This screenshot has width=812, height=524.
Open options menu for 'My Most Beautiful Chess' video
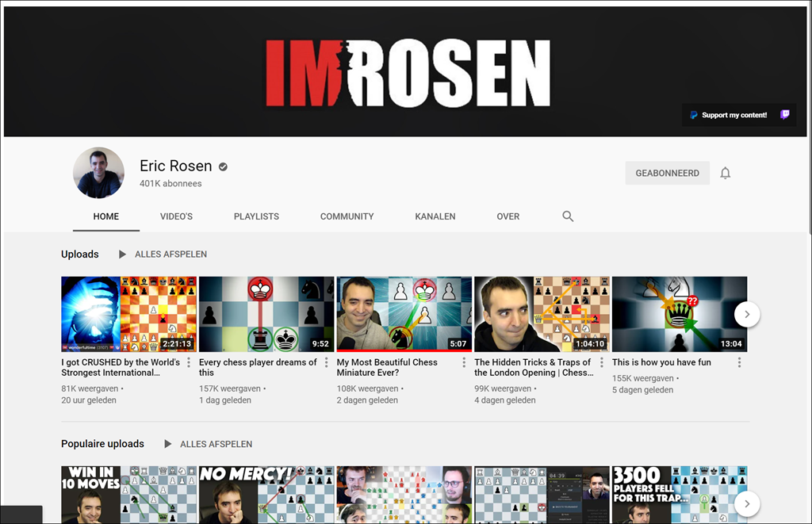pyautogui.click(x=464, y=362)
